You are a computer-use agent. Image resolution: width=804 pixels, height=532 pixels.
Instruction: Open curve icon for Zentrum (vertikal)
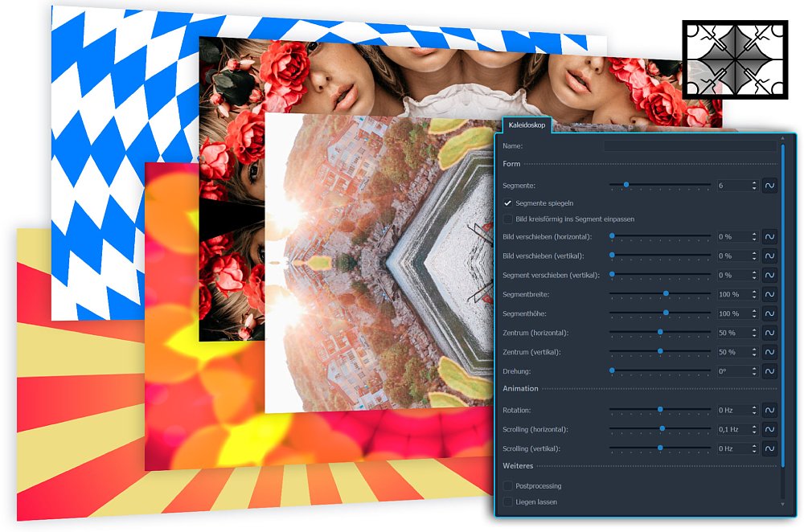click(769, 352)
